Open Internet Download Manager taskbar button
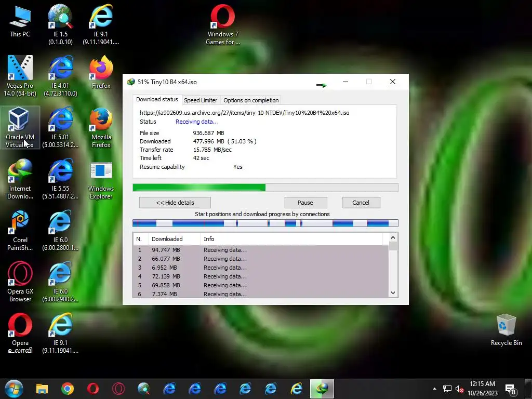This screenshot has height=399, width=532. (322, 389)
